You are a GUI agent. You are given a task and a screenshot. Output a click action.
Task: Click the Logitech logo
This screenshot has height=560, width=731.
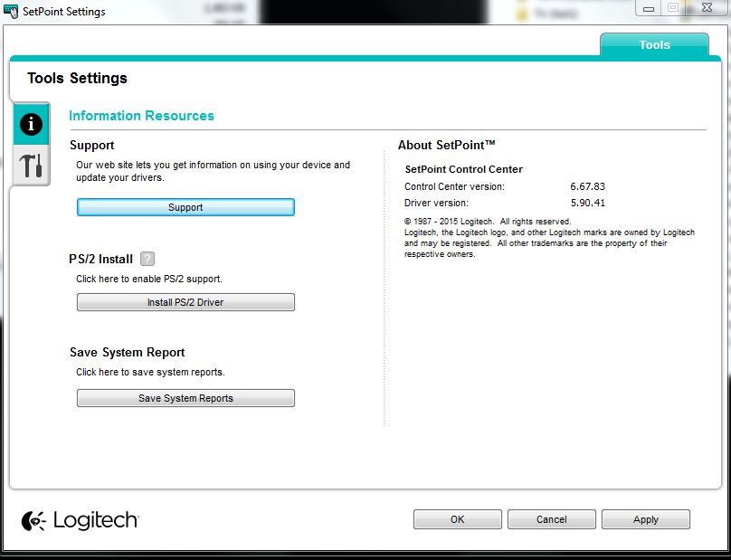tap(81, 520)
